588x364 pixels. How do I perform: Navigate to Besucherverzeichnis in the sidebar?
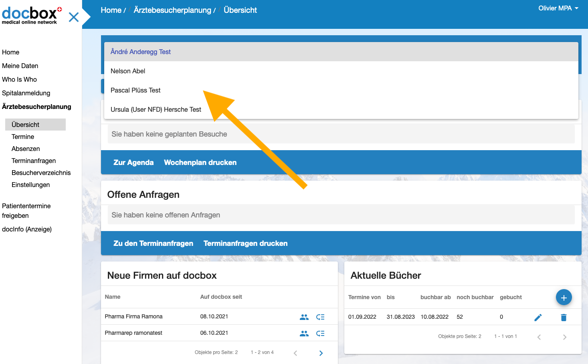[41, 173]
